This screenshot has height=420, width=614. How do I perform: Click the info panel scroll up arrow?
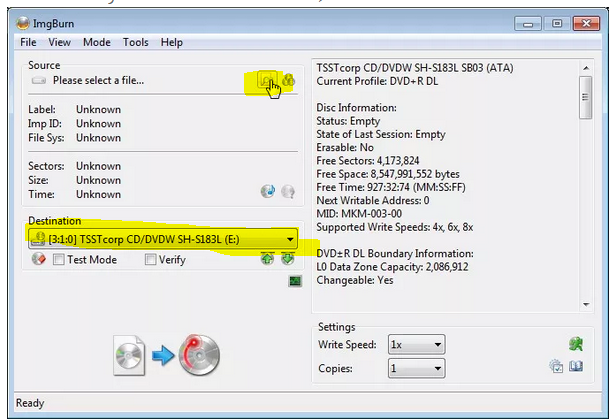586,68
